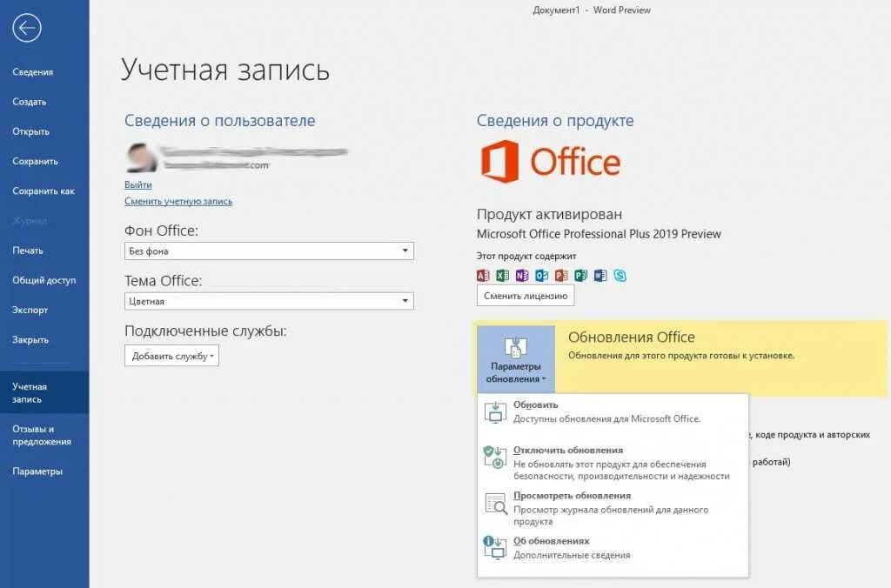Image resolution: width=891 pixels, height=588 pixels.
Task: Click the Сменить лицензию button
Action: [x=526, y=296]
